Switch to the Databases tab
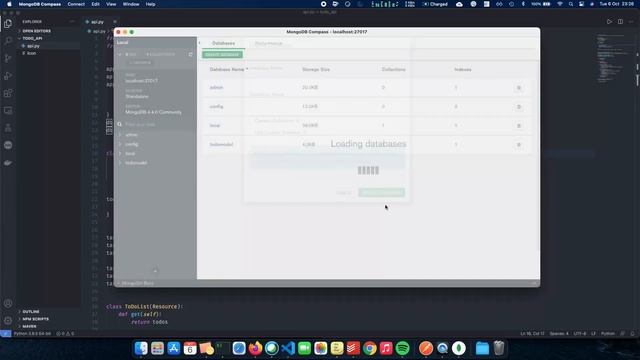640x360 pixels. (223, 43)
